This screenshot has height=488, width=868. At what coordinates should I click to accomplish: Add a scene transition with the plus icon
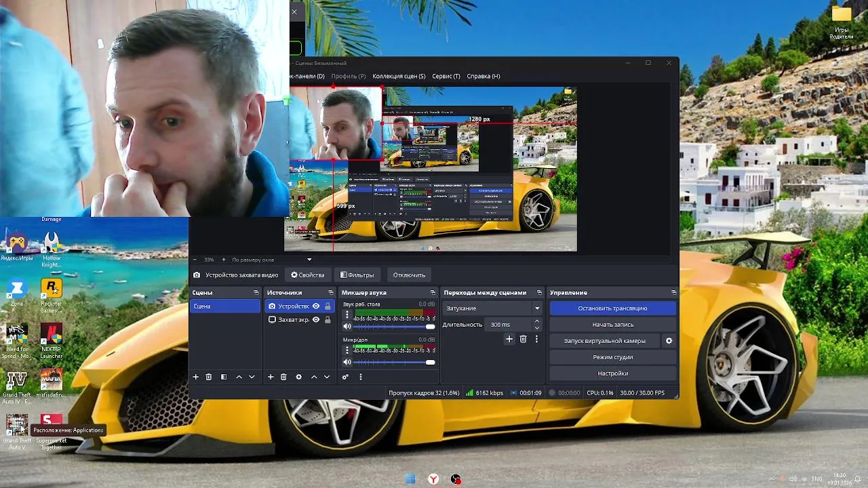(509, 339)
